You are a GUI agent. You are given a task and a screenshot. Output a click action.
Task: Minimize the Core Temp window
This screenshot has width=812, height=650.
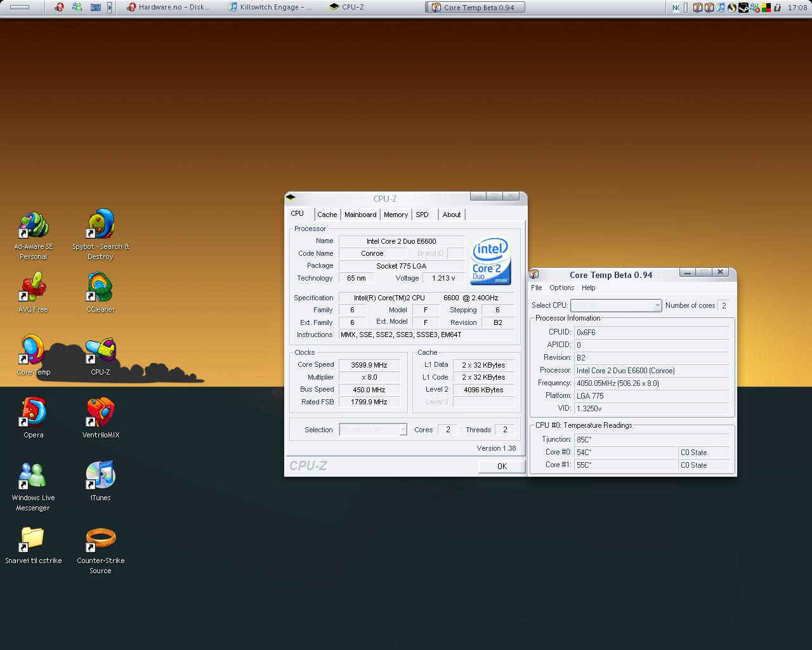pos(687,272)
